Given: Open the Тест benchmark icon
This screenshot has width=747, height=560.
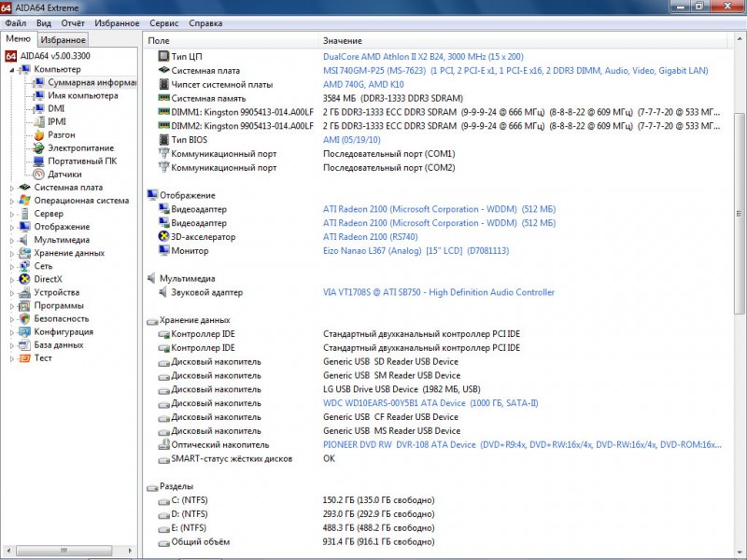Looking at the screenshot, I should point(25,357).
